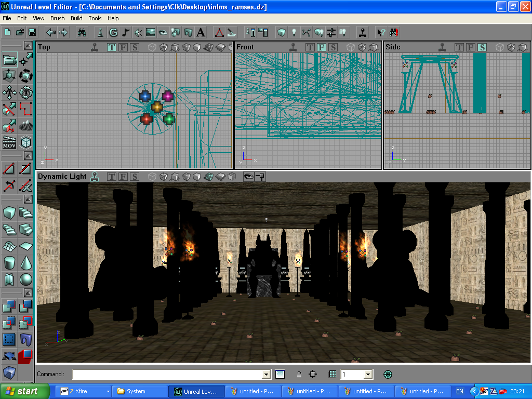Open the Build menu

pos(76,18)
